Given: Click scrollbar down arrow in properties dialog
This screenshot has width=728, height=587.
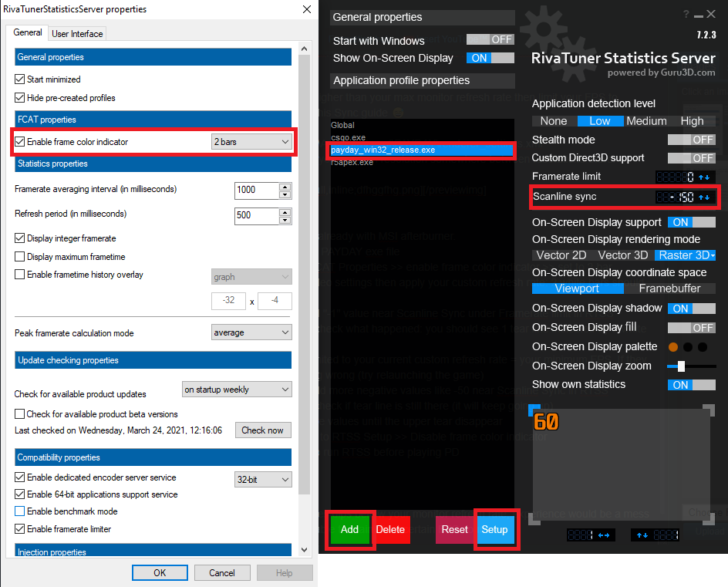Looking at the screenshot, I should tap(304, 550).
